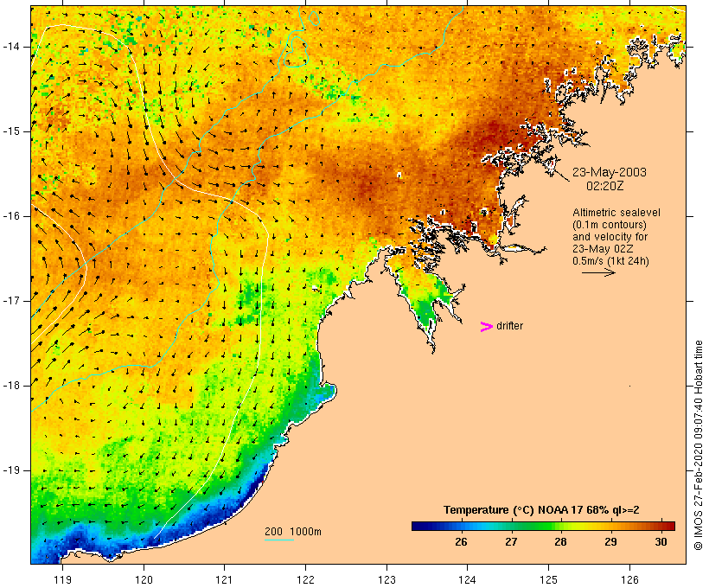This screenshot has width=709, height=588.
Task: Click the longitude axis label '122'
Action: pos(306,580)
